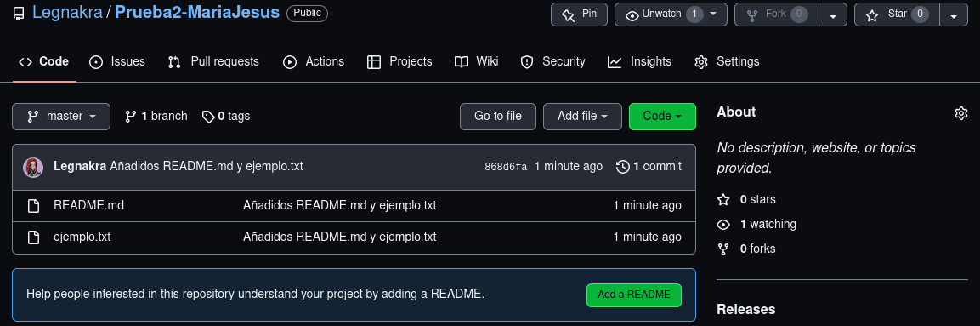Open Legnakra author link in commit bar
Image resolution: width=980 pixels, height=326 pixels.
click(x=80, y=167)
